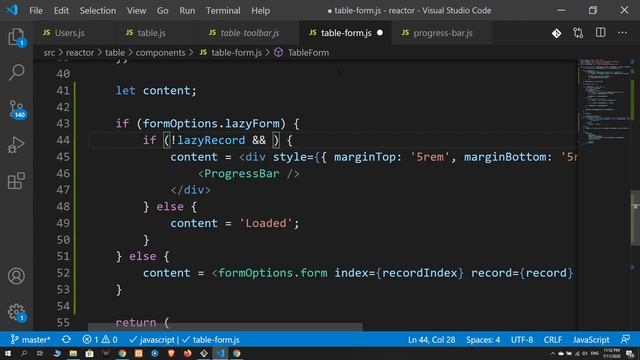Open the Microsoft Store taskbar icon
640x360 pixels.
pos(89,353)
